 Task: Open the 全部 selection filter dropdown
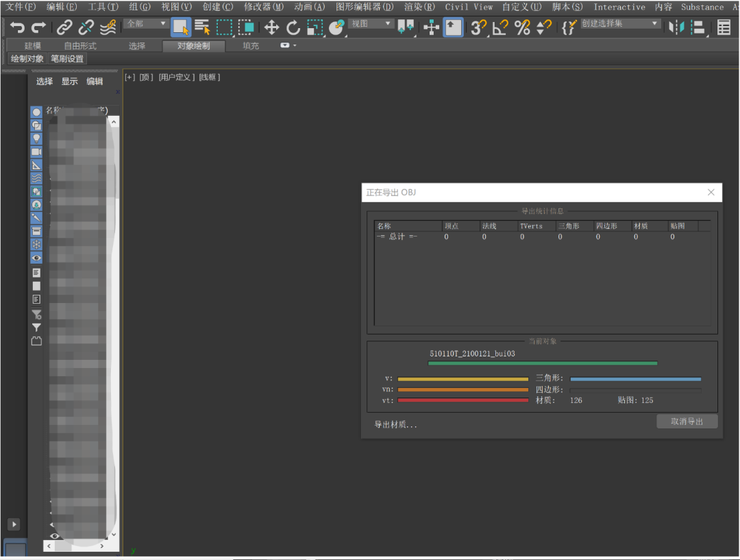(146, 24)
